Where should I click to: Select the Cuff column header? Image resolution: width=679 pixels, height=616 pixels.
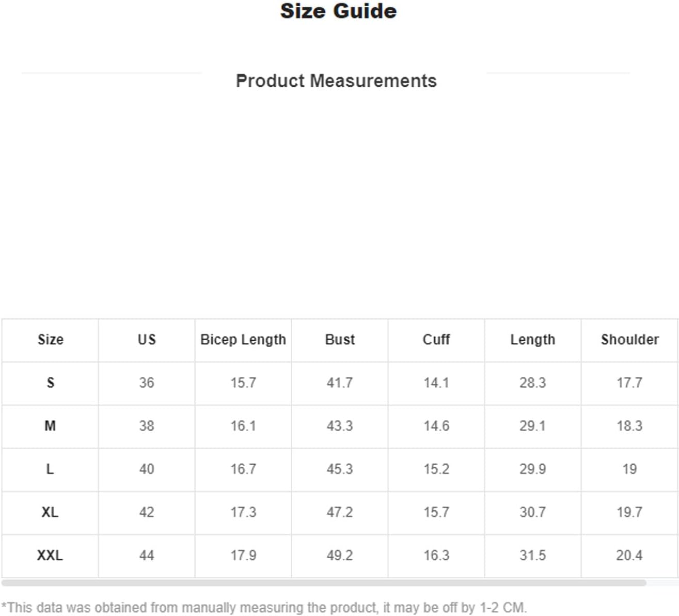tap(436, 340)
